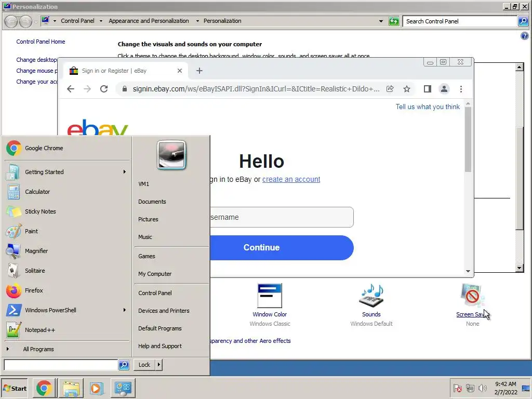The height and width of the screenshot is (399, 532).
Task: Open dropdown after Control Panel breadcrumb
Action: point(101,21)
